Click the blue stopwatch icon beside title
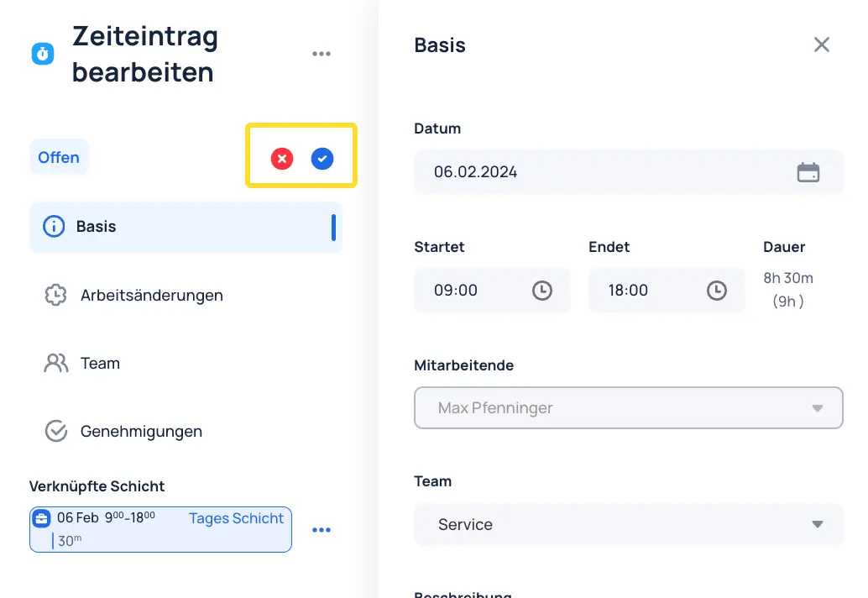Image resolution: width=868 pixels, height=598 pixels. click(43, 54)
